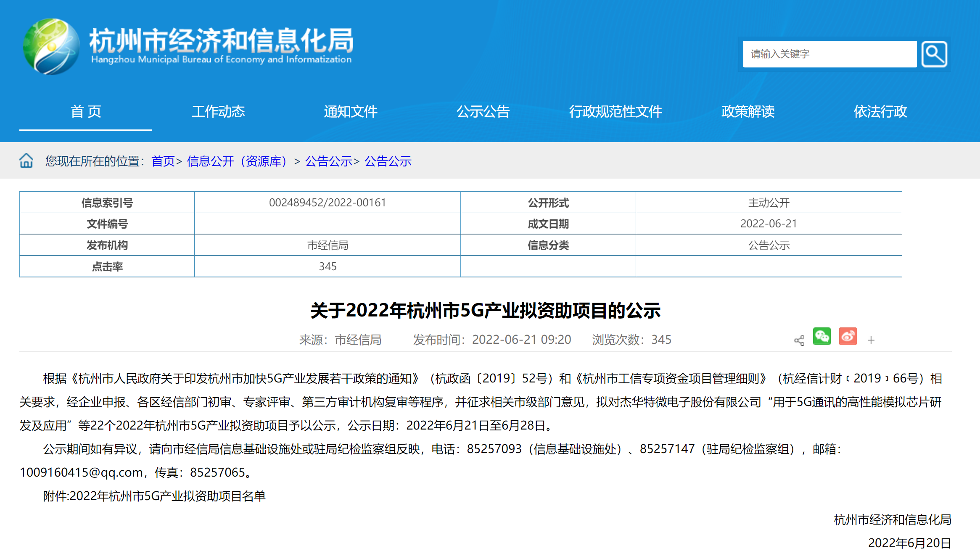Open the 首页 navigation tab

[x=86, y=112]
